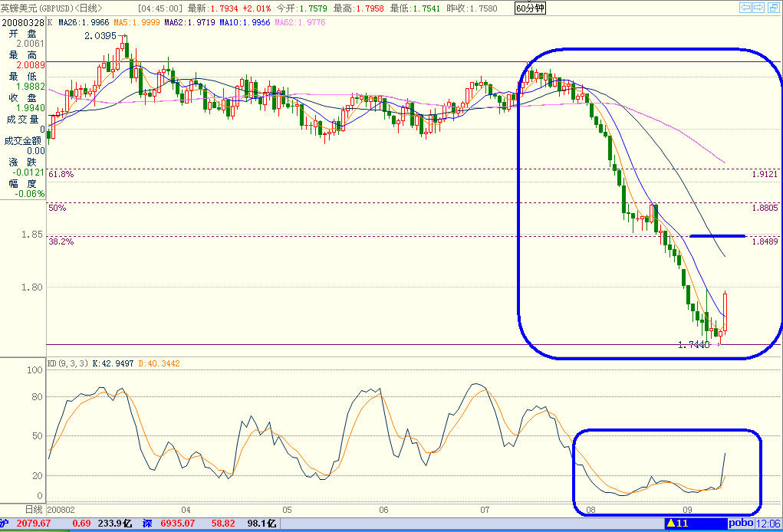Click the 09 month marker on time axis
Viewport: 783px width, 532px height.
[688, 510]
